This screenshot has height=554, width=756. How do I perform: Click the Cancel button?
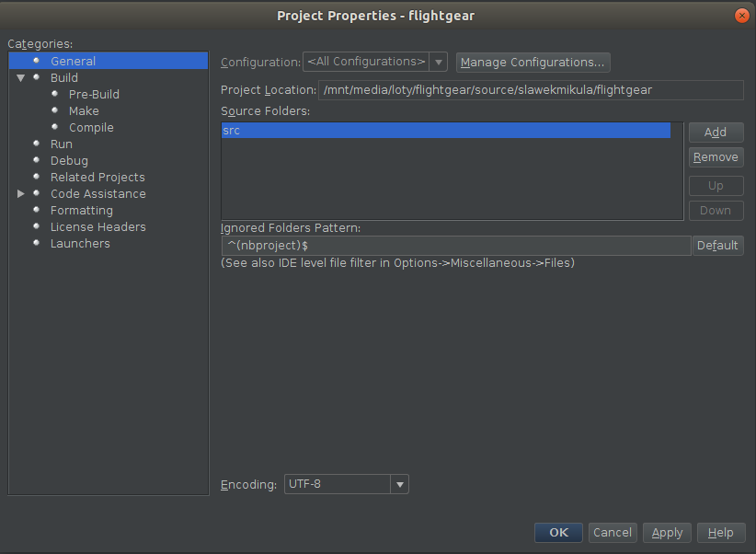[x=613, y=533]
